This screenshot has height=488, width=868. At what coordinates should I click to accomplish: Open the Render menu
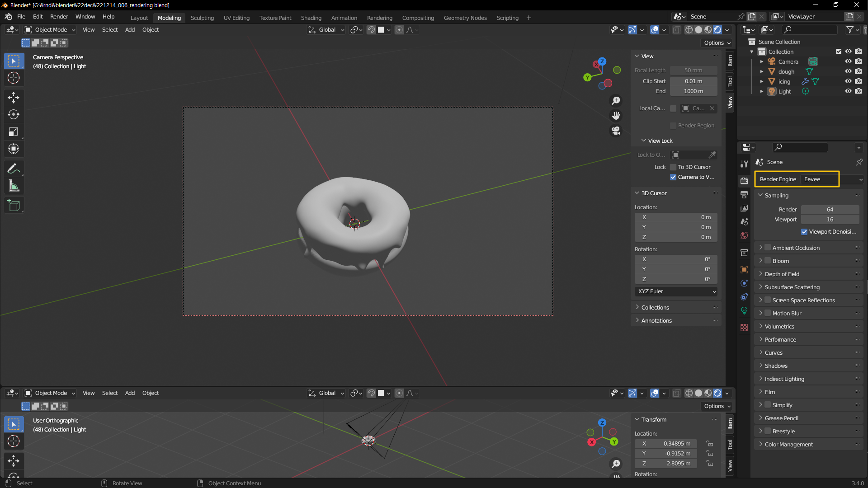[x=59, y=17]
